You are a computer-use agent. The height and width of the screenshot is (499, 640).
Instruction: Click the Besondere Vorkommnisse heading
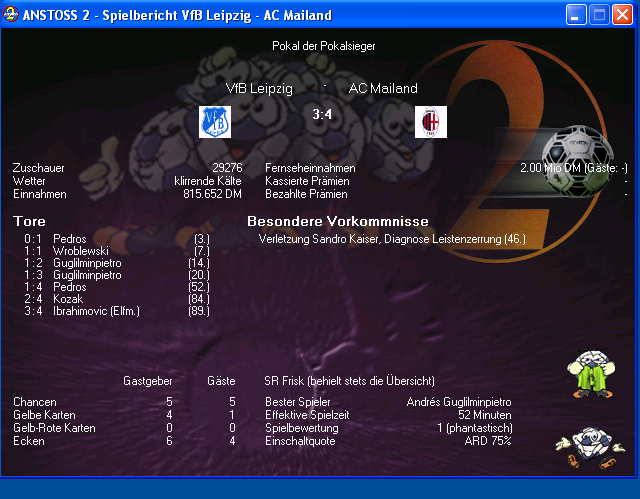337,221
